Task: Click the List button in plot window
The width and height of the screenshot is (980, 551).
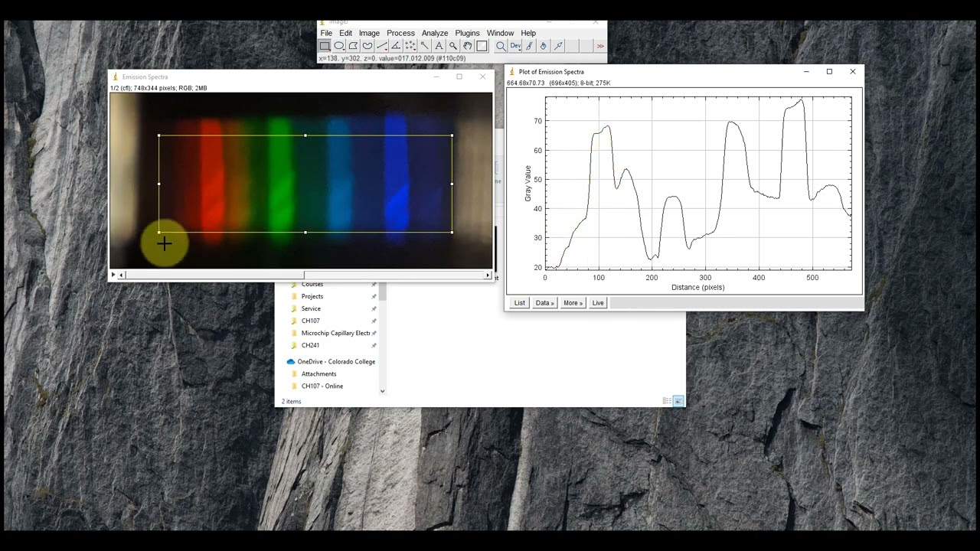Action: 520,303
